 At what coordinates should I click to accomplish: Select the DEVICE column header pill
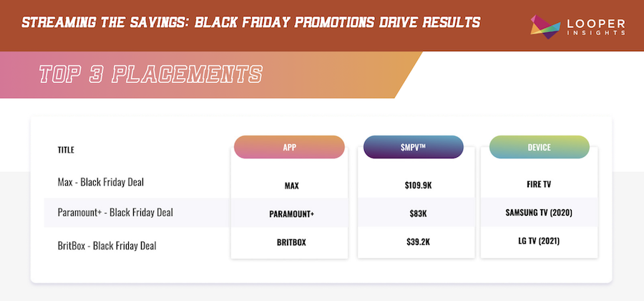[x=538, y=147]
